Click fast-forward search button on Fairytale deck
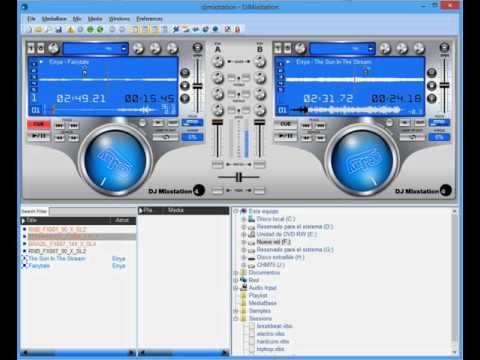This screenshot has width=480, height=360. click(74, 137)
